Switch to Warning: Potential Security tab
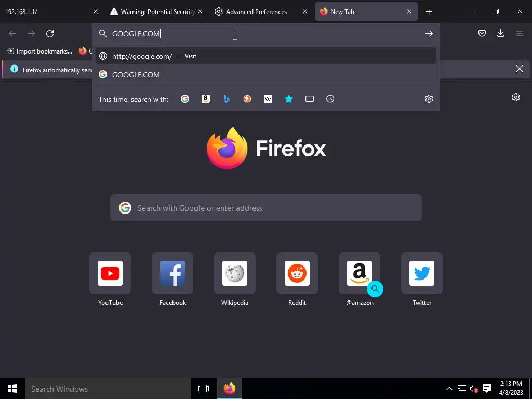The height and width of the screenshot is (399, 532). coord(157,11)
